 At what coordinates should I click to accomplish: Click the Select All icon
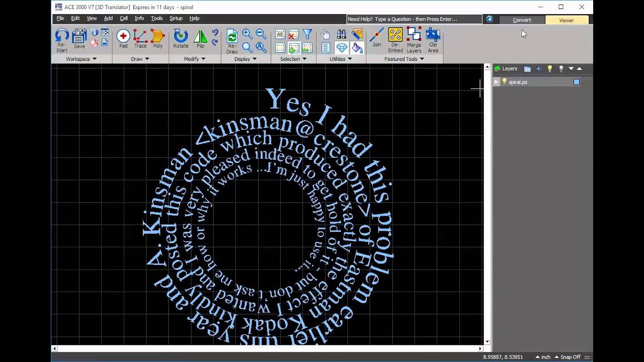click(280, 34)
